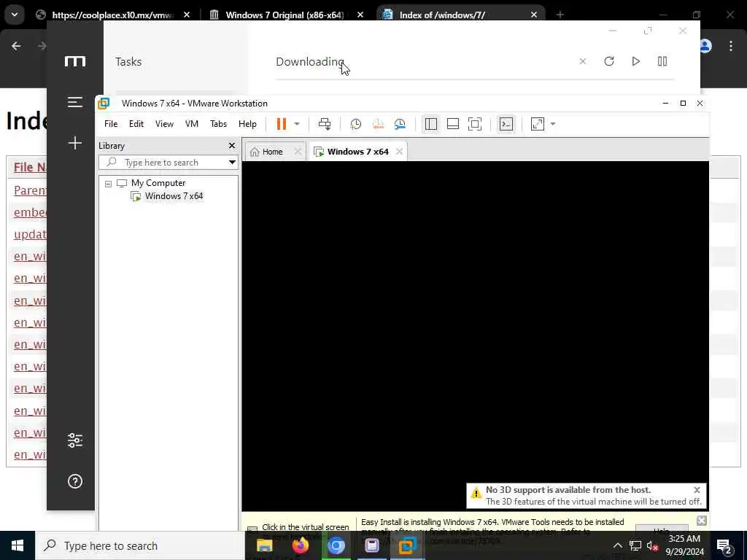Pause the VM with the orange pause icon

click(x=282, y=124)
